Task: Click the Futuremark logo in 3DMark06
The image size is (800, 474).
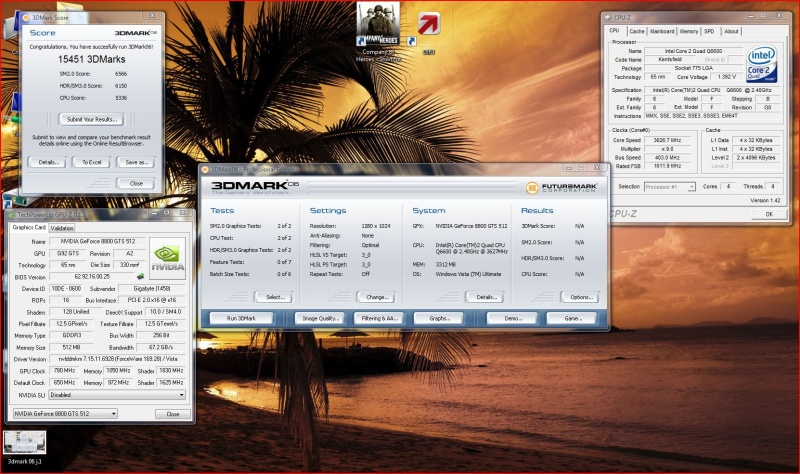Action: coord(561,188)
